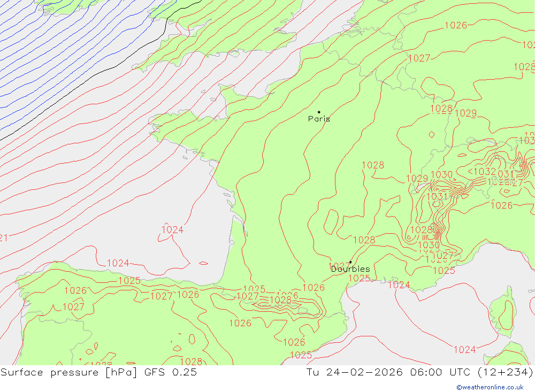Screen dimensions: 535x392
Task: Select the black dot marking Dourbies
Action: [x=350, y=262]
